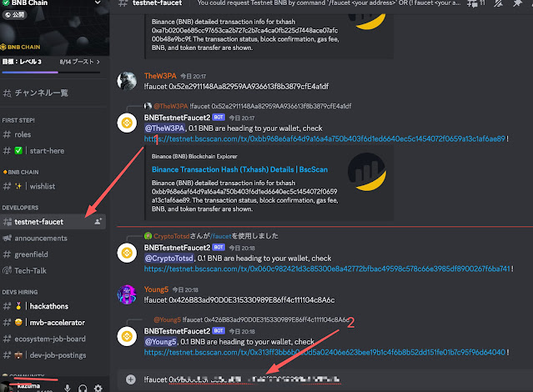
Task: Open pinned messages pin icon
Action: click(517, 3)
